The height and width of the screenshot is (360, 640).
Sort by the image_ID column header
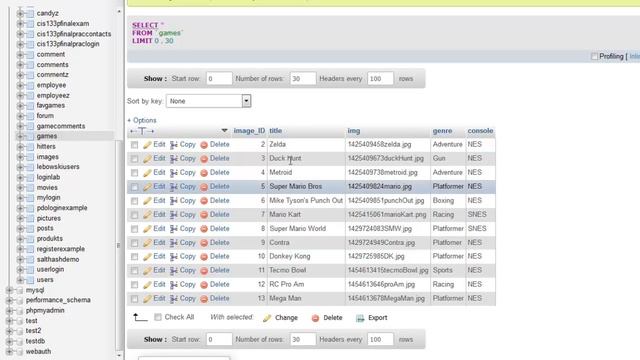[x=249, y=131]
